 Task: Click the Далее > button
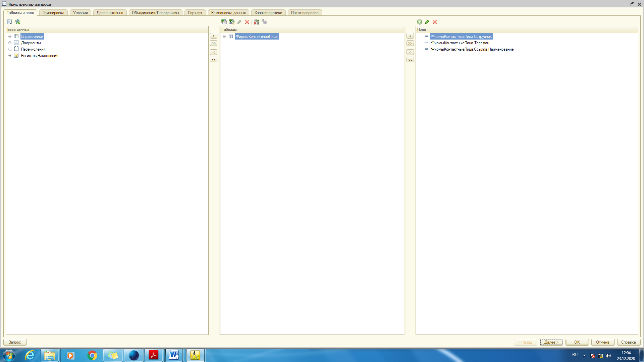[x=551, y=342]
